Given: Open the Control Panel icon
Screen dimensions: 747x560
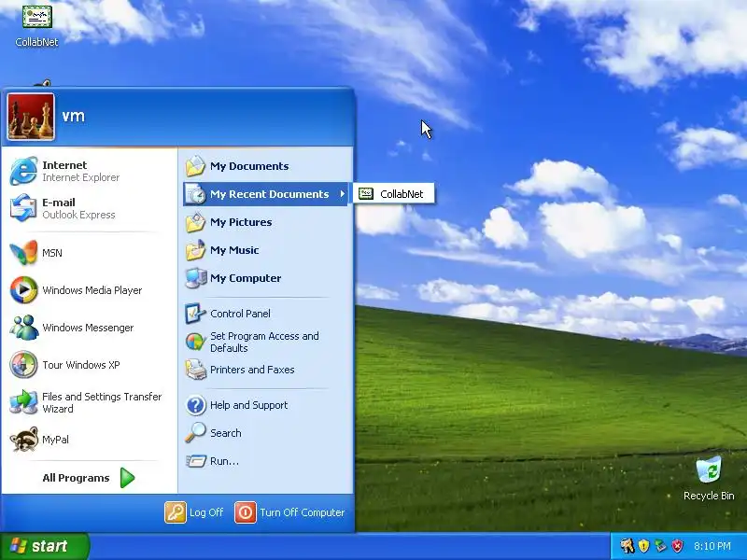Looking at the screenshot, I should pyautogui.click(x=195, y=314).
